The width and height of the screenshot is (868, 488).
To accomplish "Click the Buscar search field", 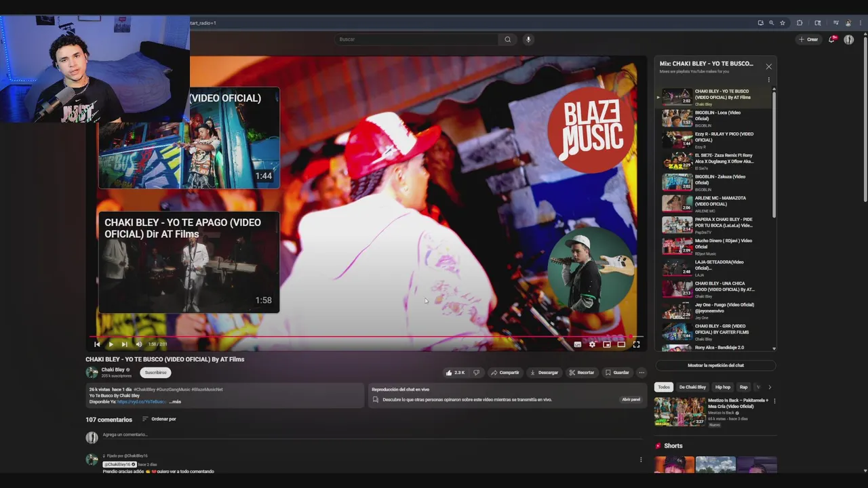I will tap(417, 39).
